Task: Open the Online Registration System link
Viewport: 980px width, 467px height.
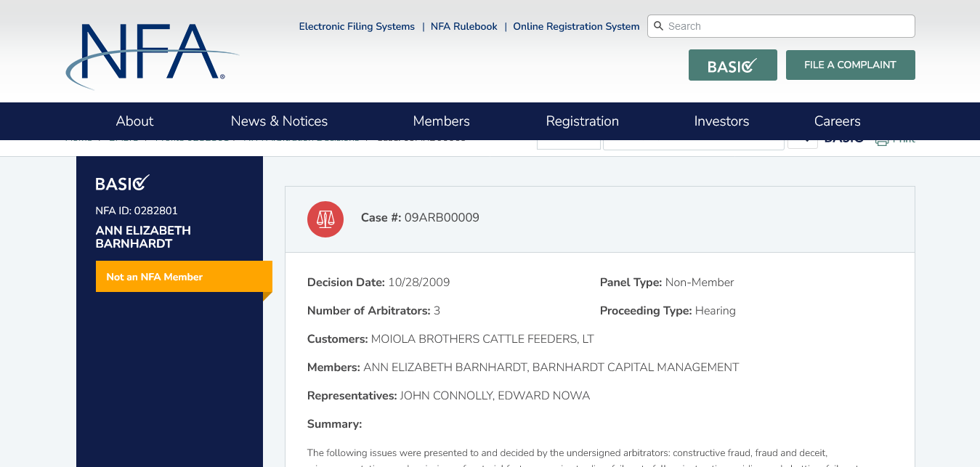Action: [x=576, y=26]
